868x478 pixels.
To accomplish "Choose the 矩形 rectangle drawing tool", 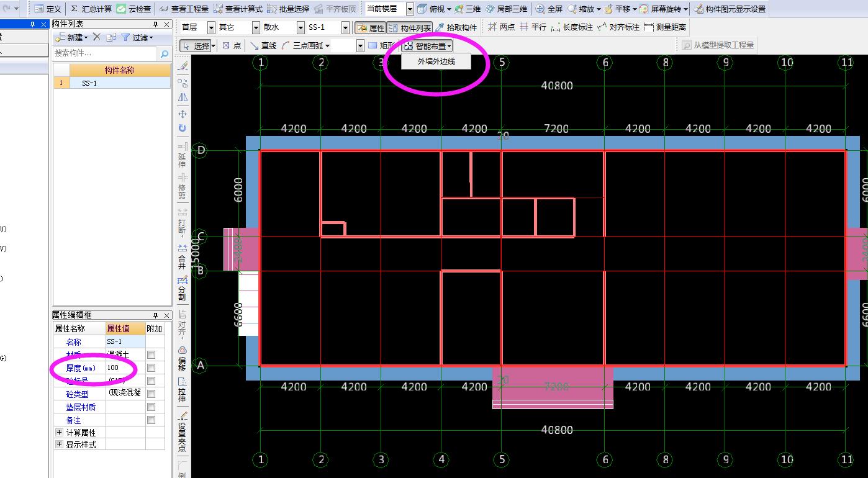I will (x=381, y=45).
